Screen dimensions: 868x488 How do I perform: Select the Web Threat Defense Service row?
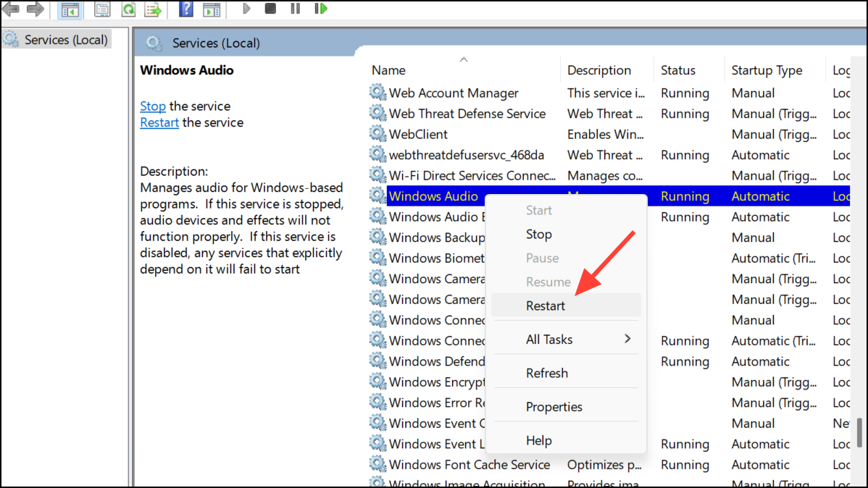467,114
